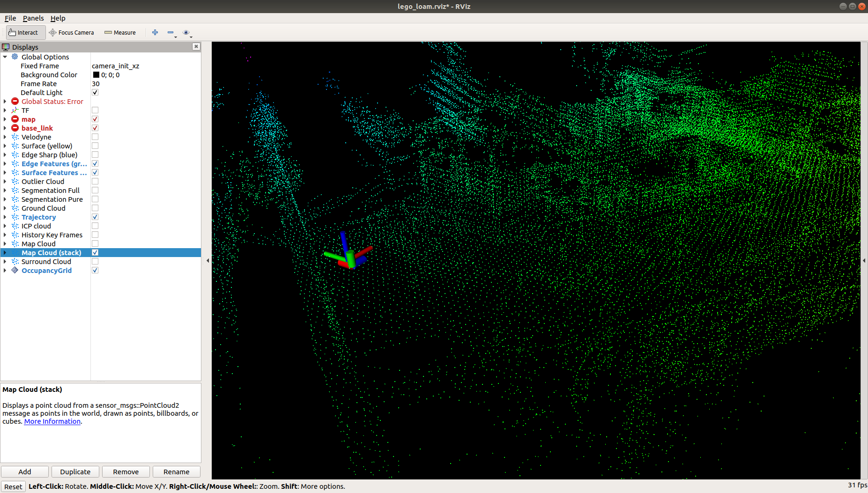Enable the Velodyne display checkbox
Image resolution: width=868 pixels, height=493 pixels.
point(95,137)
